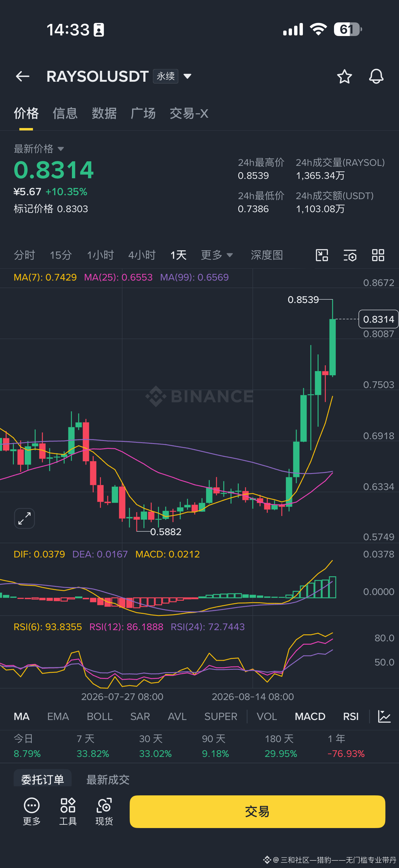399x868 pixels.
Task: Tap the chart low marker 0.5882
Action: pyautogui.click(x=166, y=532)
